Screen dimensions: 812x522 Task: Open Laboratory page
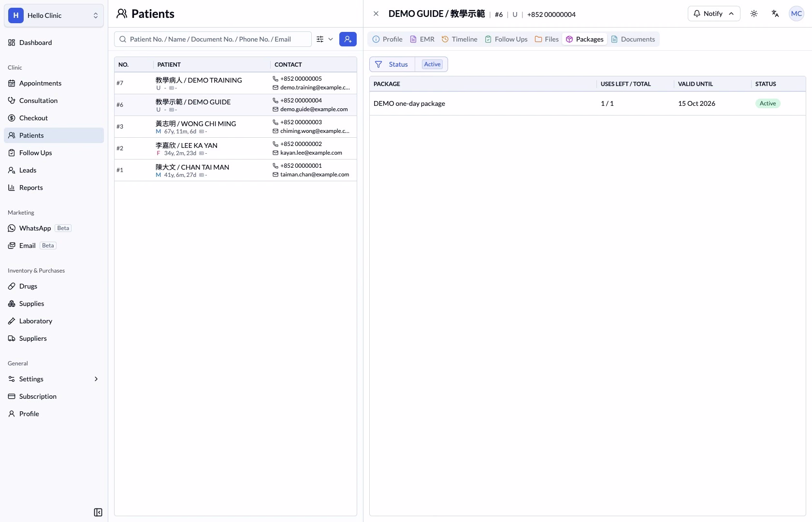pyautogui.click(x=54, y=321)
